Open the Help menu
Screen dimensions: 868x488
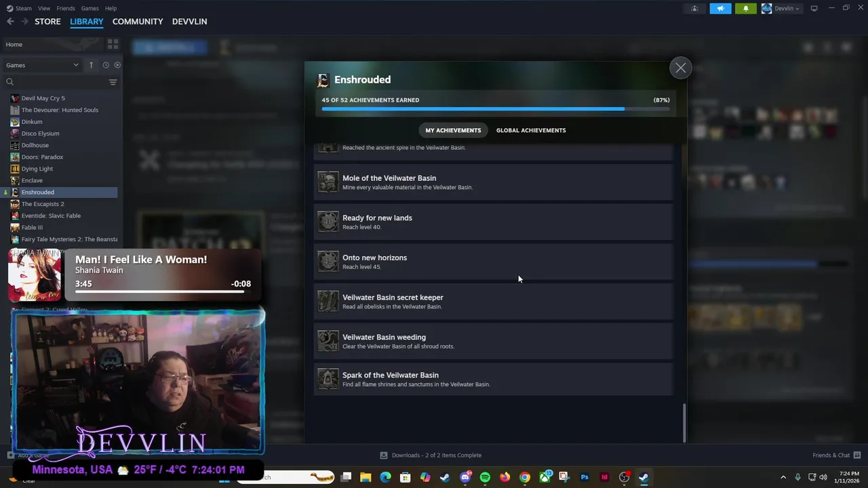tap(111, 8)
